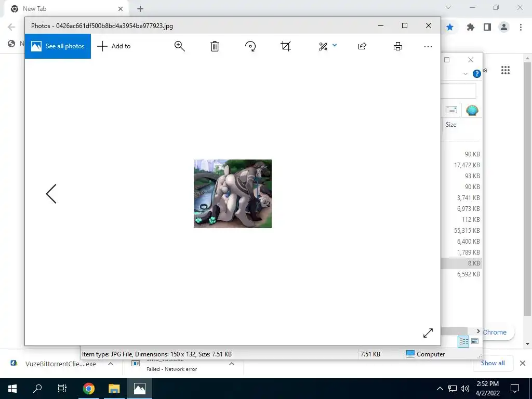Click the Photos app taskbar icon
This screenshot has width=532, height=399.
click(x=140, y=389)
